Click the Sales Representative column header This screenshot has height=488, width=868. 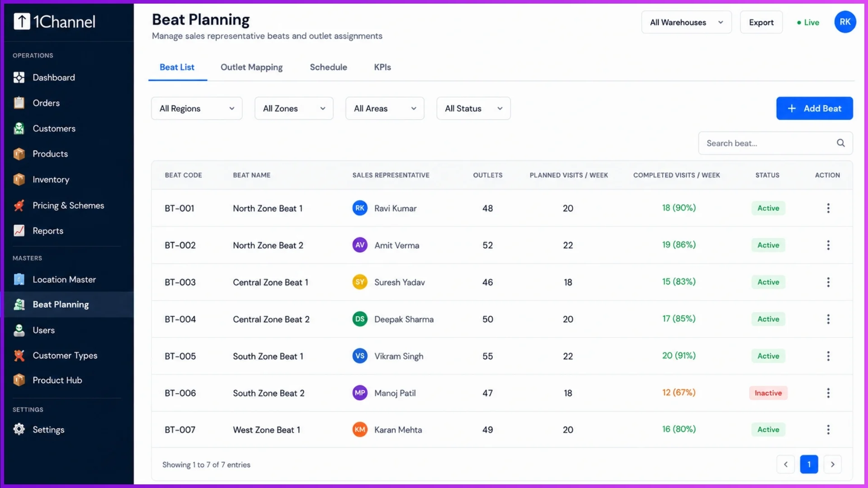coord(391,175)
